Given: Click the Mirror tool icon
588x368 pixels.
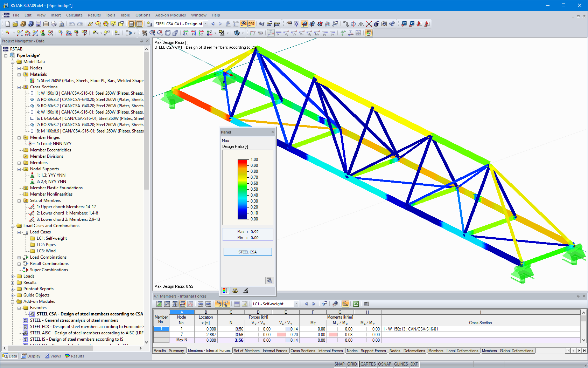Looking at the screenshot, I should tap(361, 24).
